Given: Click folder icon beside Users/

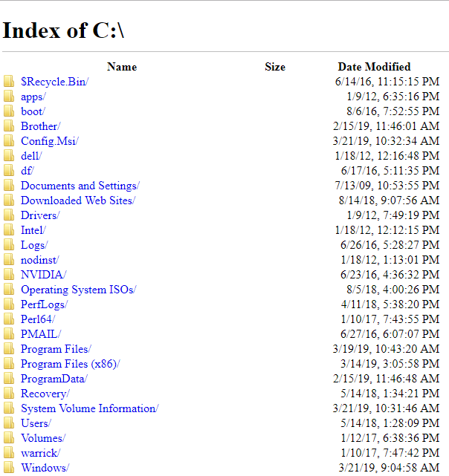Looking at the screenshot, I should click(x=9, y=423).
